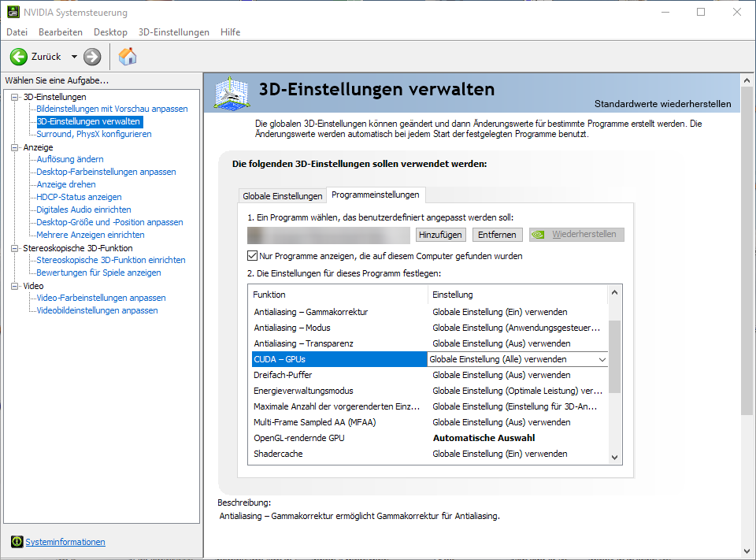The width and height of the screenshot is (756, 560).
Task: Open HDCP-Status anzeigen
Action: pyautogui.click(x=79, y=197)
